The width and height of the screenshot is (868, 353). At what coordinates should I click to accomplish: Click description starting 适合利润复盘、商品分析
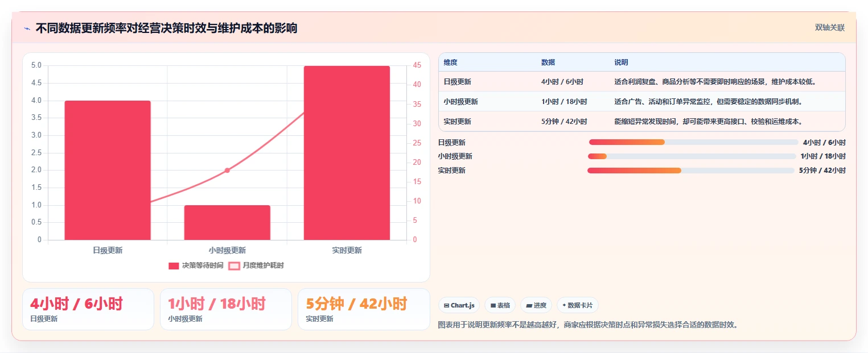715,82
